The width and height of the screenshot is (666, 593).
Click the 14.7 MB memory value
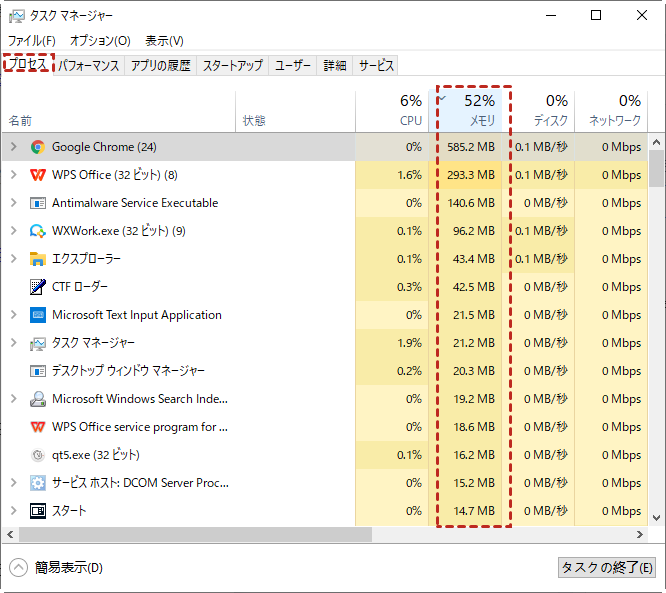pos(474,511)
